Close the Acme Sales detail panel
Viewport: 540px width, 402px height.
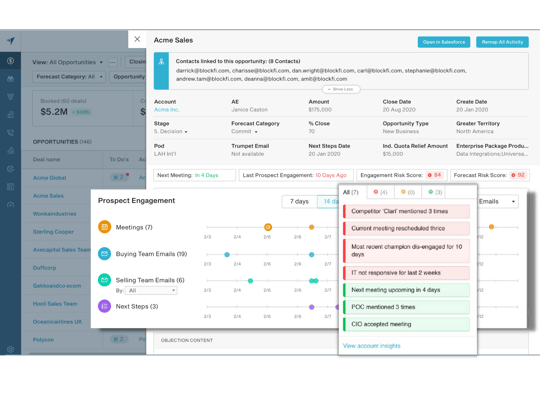[137, 39]
